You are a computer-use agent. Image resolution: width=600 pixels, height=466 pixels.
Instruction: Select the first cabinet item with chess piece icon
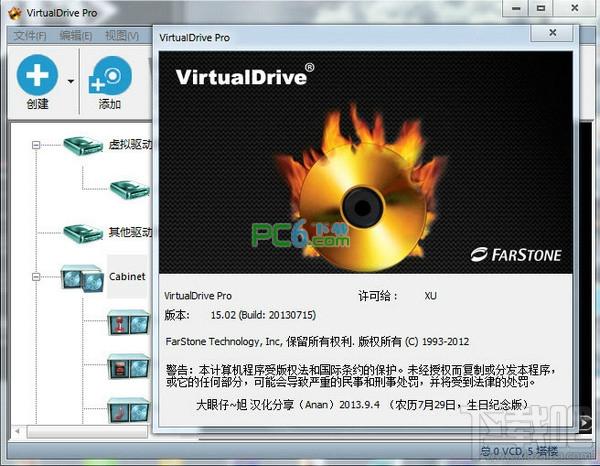point(128,323)
